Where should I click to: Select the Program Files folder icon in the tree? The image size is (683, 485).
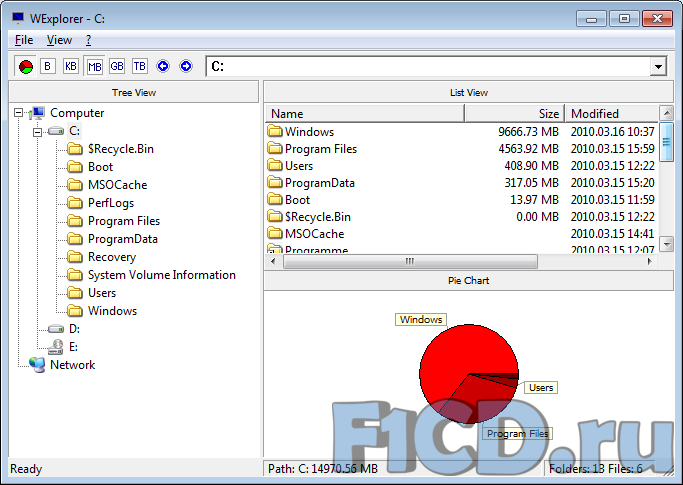coord(75,221)
